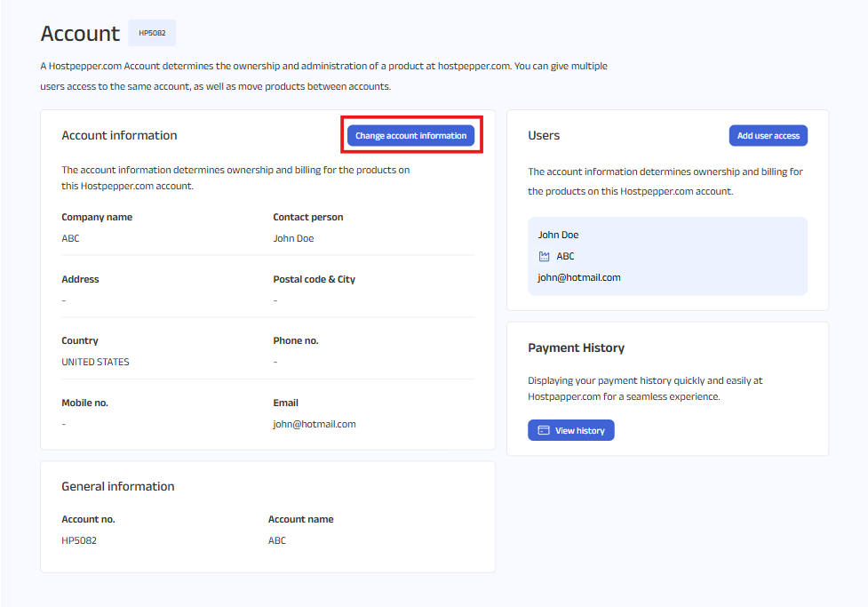Image resolution: width=868 pixels, height=607 pixels.
Task: Click the credit card icon in View history
Action: [x=544, y=430]
